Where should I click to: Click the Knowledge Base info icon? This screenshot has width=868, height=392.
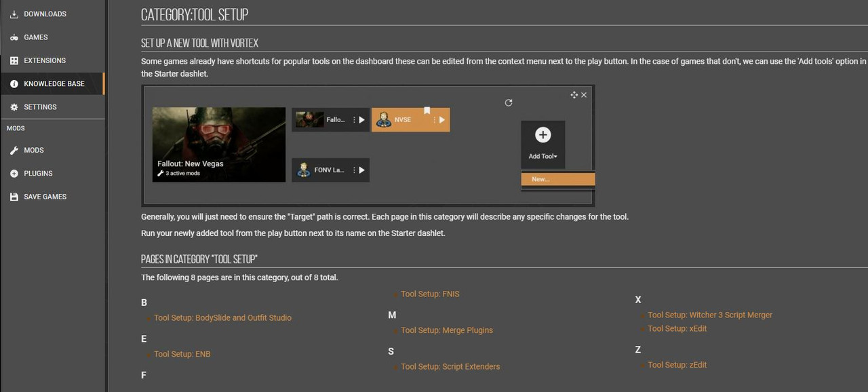pyautogui.click(x=14, y=83)
